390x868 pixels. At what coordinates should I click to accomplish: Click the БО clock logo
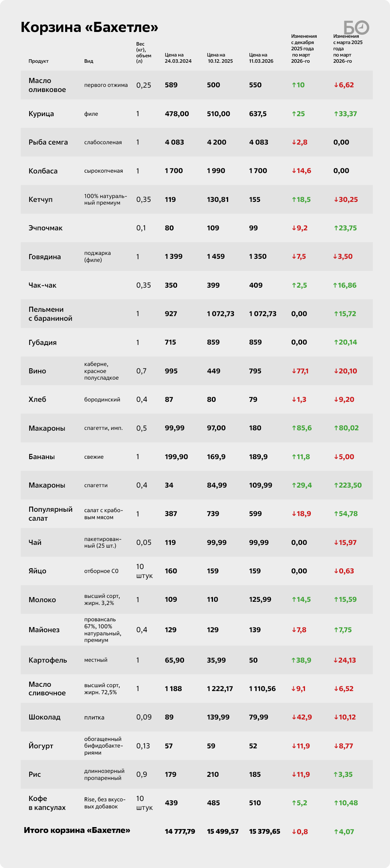356,27
